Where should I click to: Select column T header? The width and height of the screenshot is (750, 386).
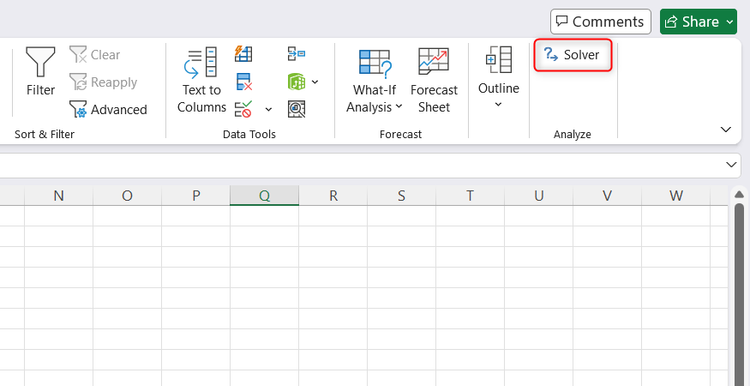(470, 196)
